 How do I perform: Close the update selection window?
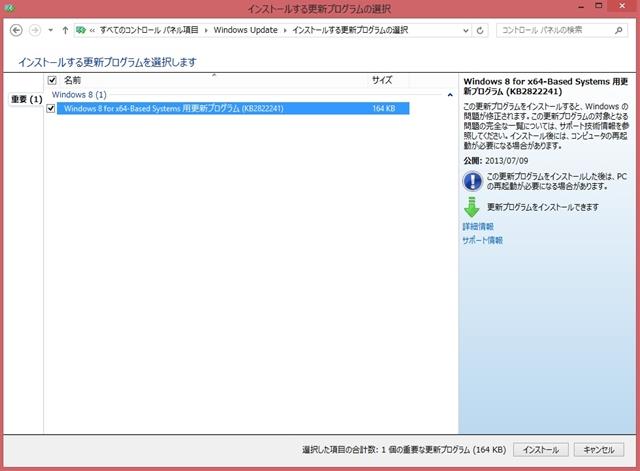pyautogui.click(x=622, y=6)
